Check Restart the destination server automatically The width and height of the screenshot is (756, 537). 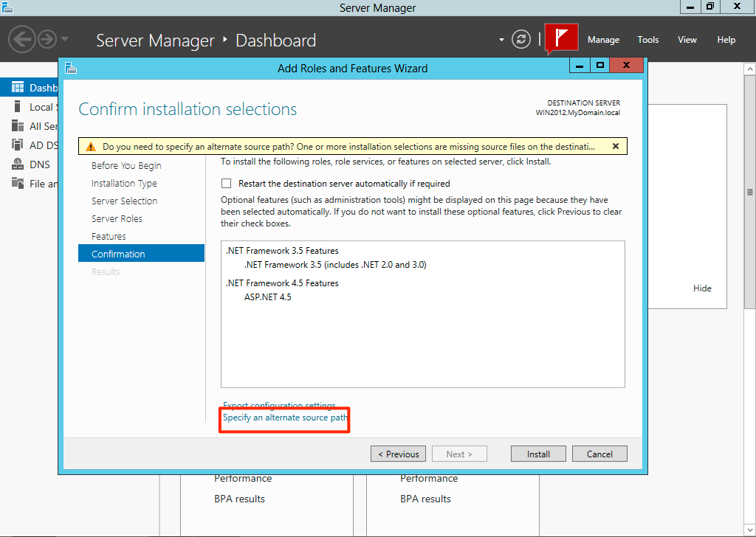(x=226, y=183)
